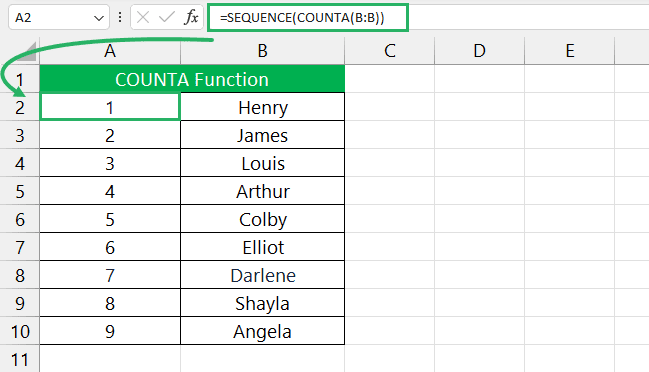Click cell A10 showing number 9
The height and width of the screenshot is (372, 649).
point(110,331)
